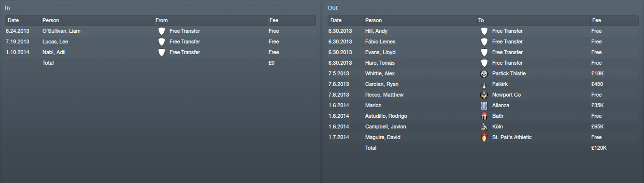644x183 pixels.
Task: Click the Alianza club crest icon
Action: pyautogui.click(x=484, y=105)
